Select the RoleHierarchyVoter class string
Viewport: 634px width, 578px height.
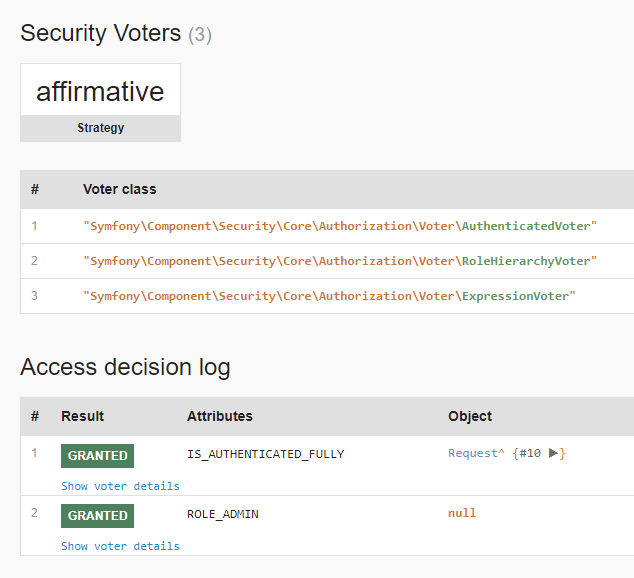click(340, 261)
